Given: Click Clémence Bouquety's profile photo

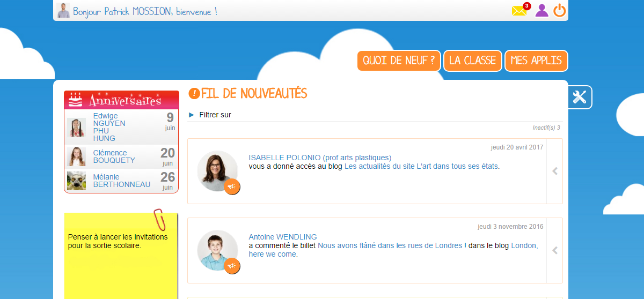Looking at the screenshot, I should click(x=76, y=156).
